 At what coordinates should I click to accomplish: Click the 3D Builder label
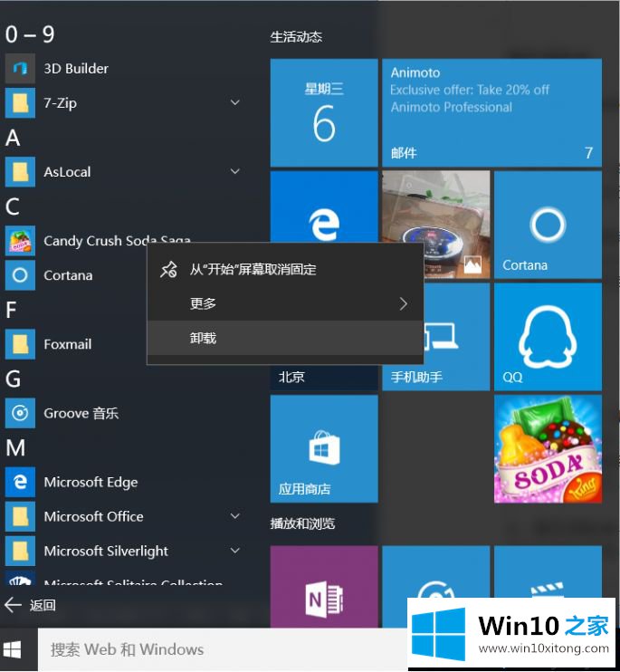click(76, 69)
